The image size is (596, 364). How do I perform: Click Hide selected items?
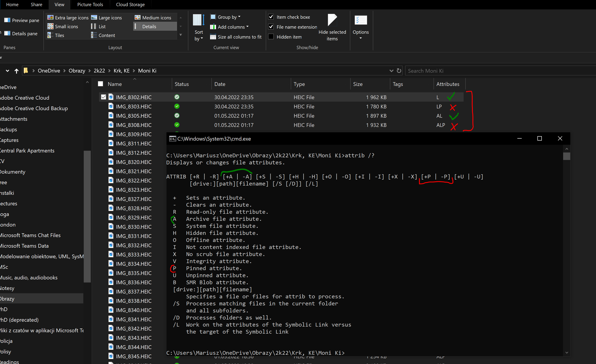tap(332, 28)
